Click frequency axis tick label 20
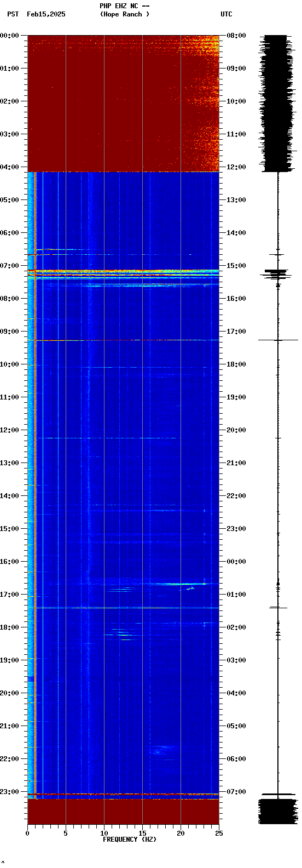 [x=181, y=833]
